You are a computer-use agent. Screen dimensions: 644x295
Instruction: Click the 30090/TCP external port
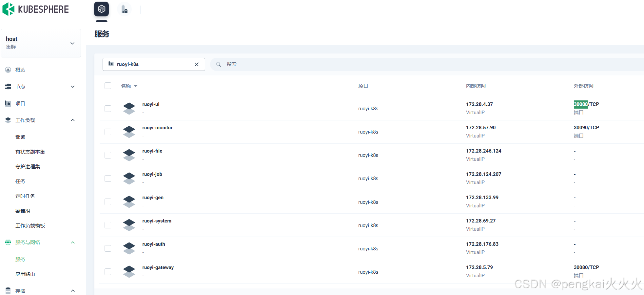(586, 128)
